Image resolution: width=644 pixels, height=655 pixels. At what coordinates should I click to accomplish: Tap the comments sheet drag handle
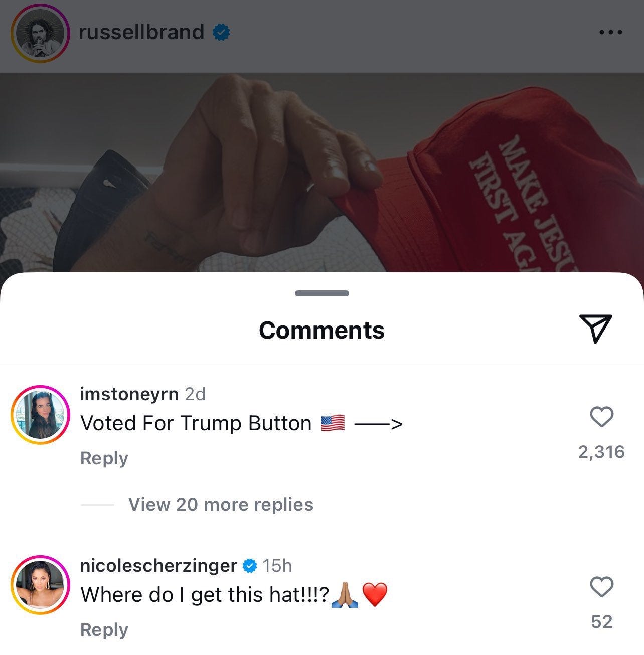click(322, 293)
